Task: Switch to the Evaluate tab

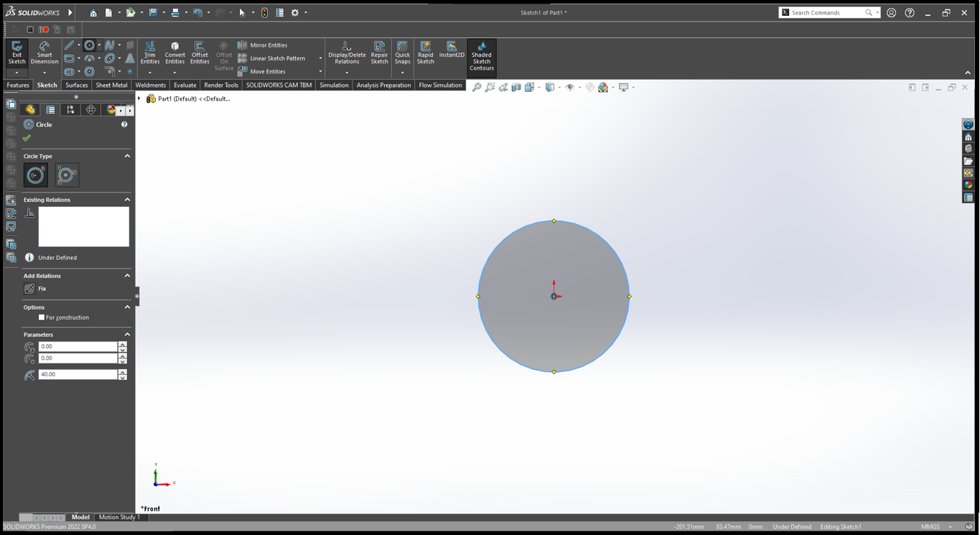Action: 185,85
